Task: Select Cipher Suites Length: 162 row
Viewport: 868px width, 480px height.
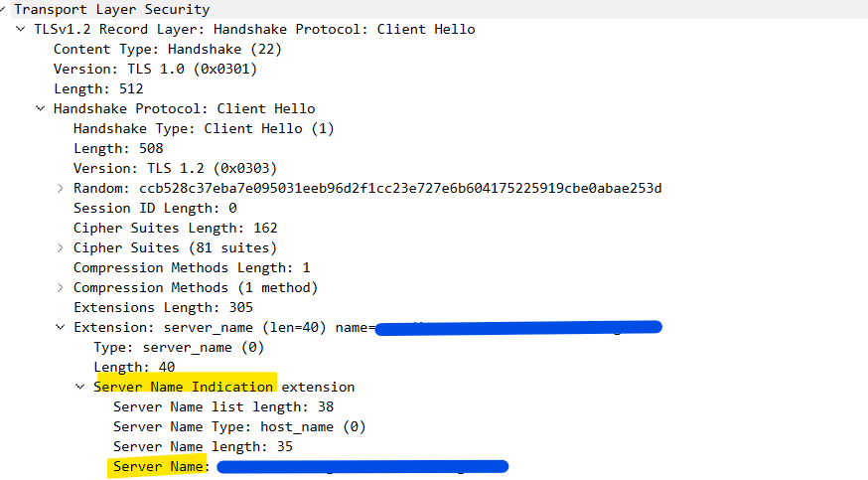Action: tap(175, 228)
